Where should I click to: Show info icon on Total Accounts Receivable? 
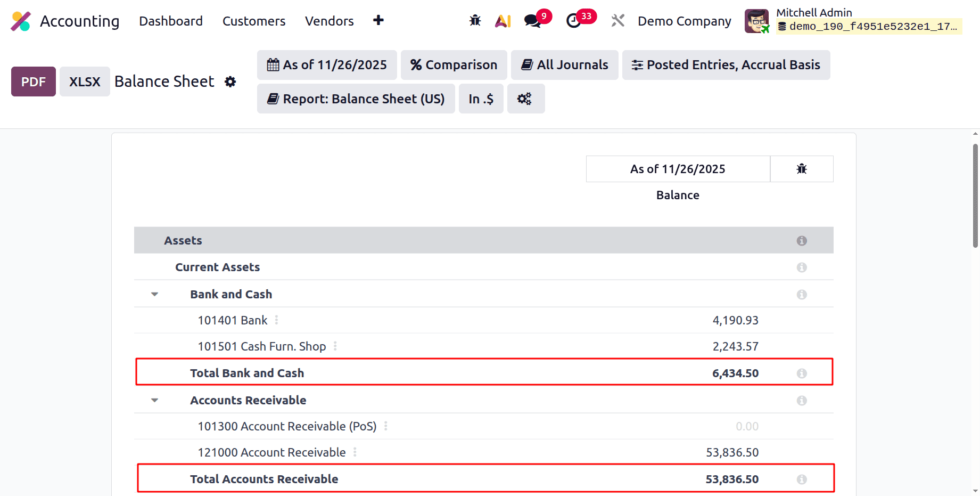[801, 479]
